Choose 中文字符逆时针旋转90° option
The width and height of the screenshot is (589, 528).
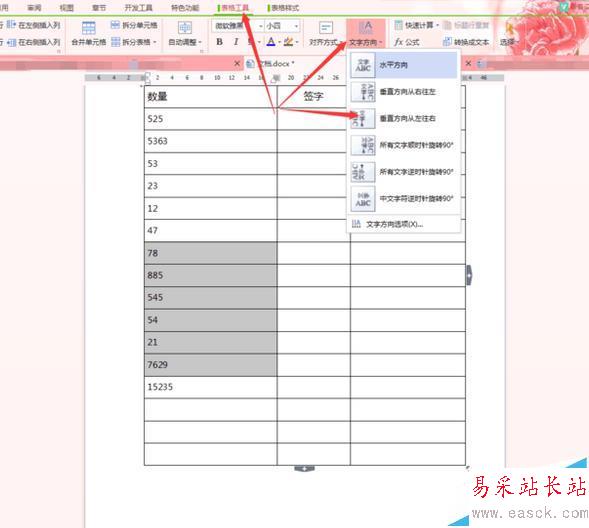click(403, 198)
